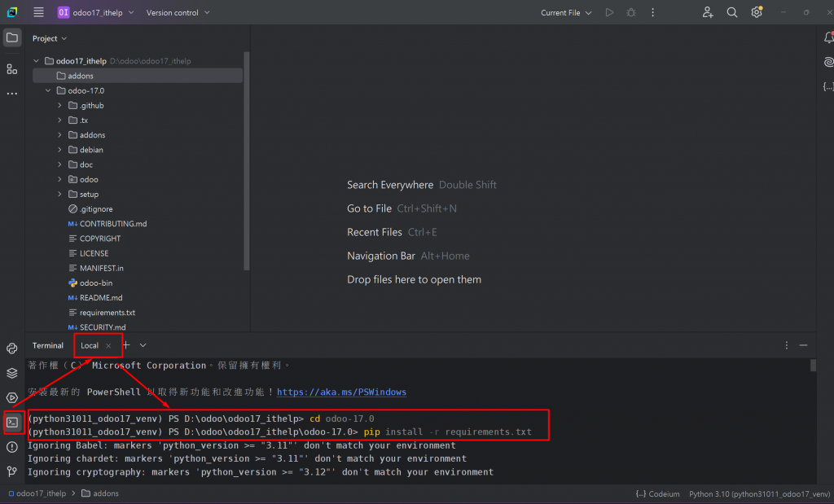This screenshot has height=504, width=834.
Task: Collapse the odoo17_ithelp root folder
Action: (36, 60)
